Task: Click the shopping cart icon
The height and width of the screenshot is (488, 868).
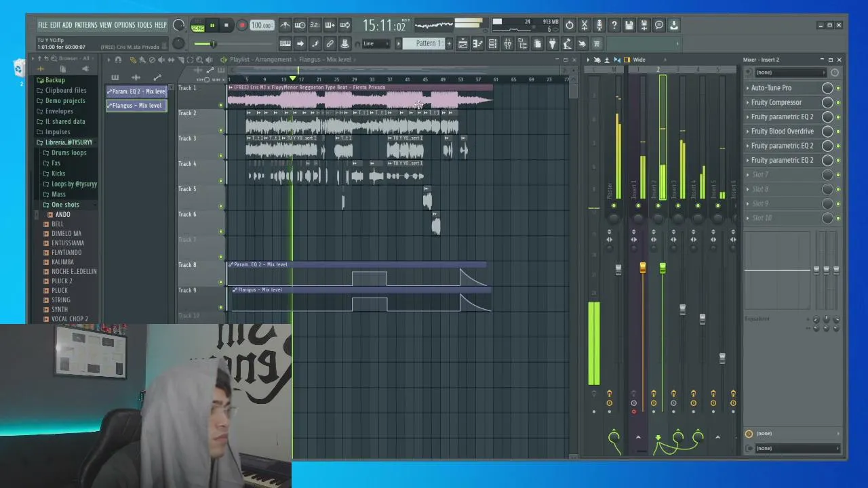Action: [x=597, y=43]
